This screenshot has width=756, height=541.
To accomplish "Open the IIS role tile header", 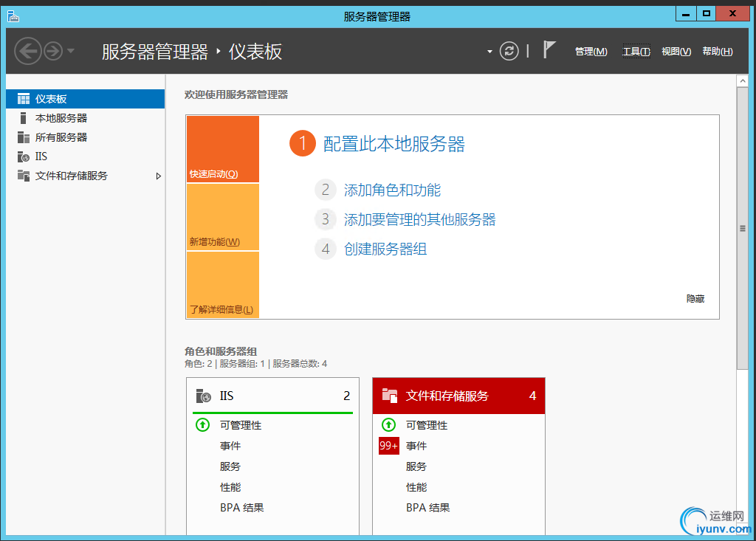I will 273,396.
